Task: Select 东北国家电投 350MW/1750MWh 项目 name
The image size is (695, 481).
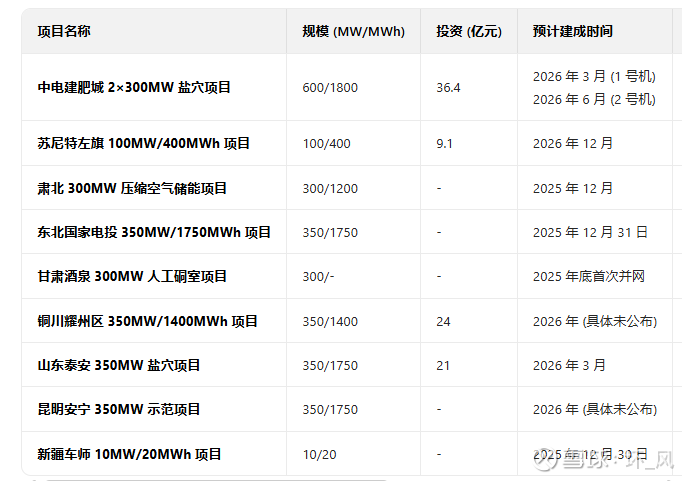Action: tap(154, 232)
